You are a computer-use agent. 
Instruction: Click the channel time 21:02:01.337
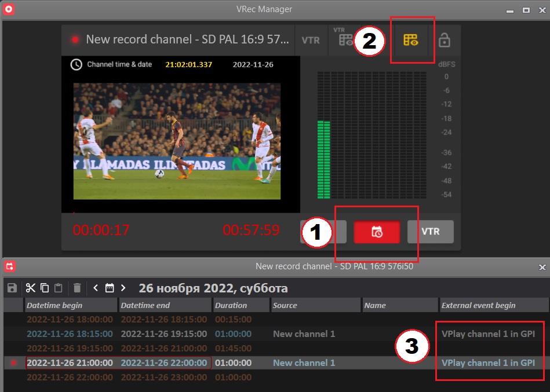pos(189,64)
